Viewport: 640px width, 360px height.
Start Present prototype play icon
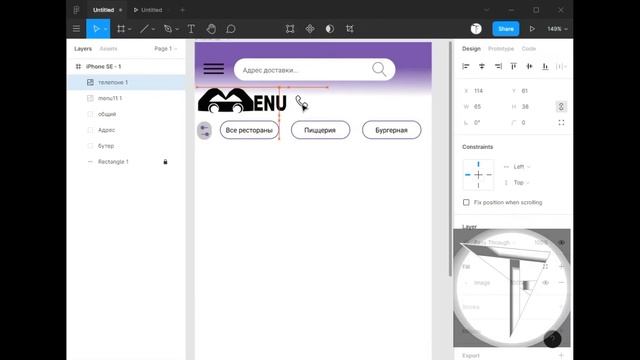click(x=532, y=29)
